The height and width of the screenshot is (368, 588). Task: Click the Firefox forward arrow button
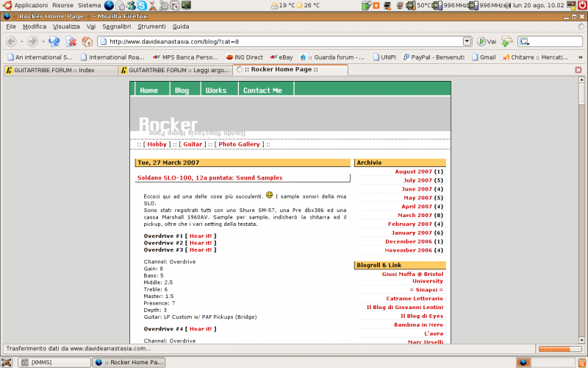[x=32, y=41]
